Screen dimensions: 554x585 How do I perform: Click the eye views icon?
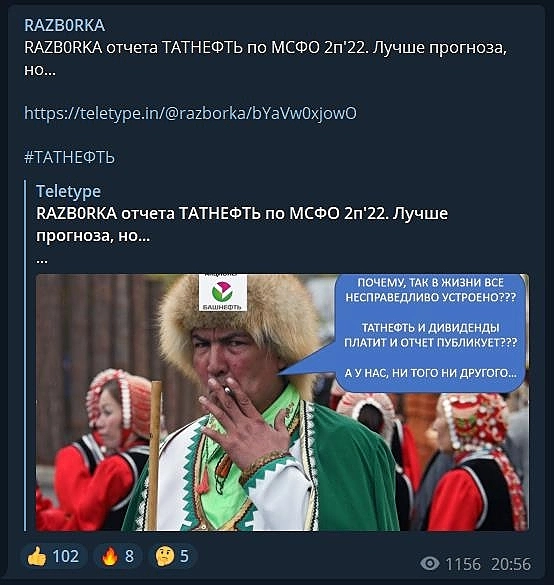(x=430, y=563)
